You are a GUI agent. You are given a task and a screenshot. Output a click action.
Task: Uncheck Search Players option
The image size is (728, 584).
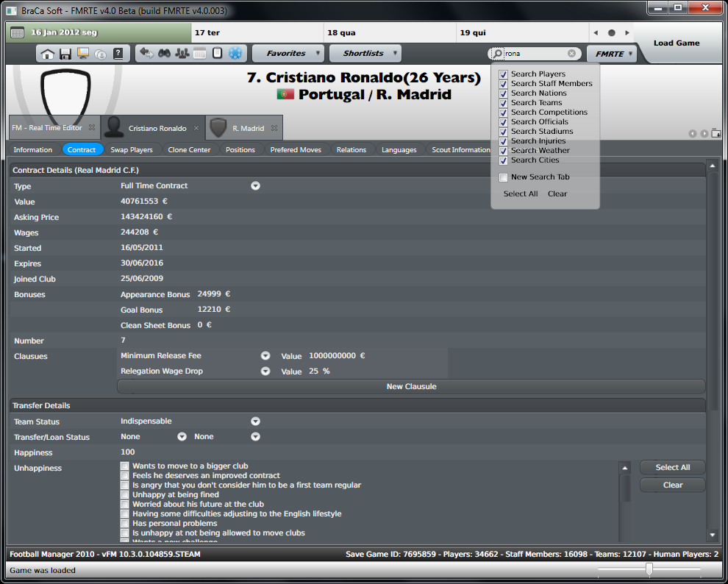503,74
